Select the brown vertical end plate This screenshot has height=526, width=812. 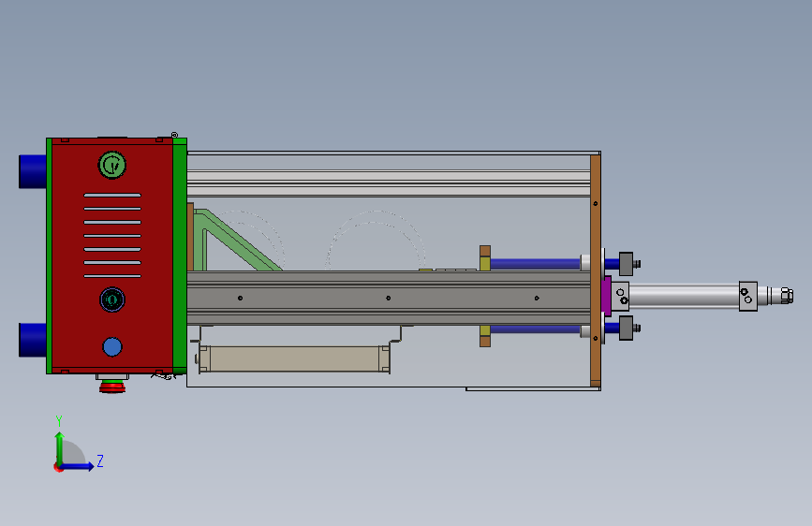click(x=596, y=271)
